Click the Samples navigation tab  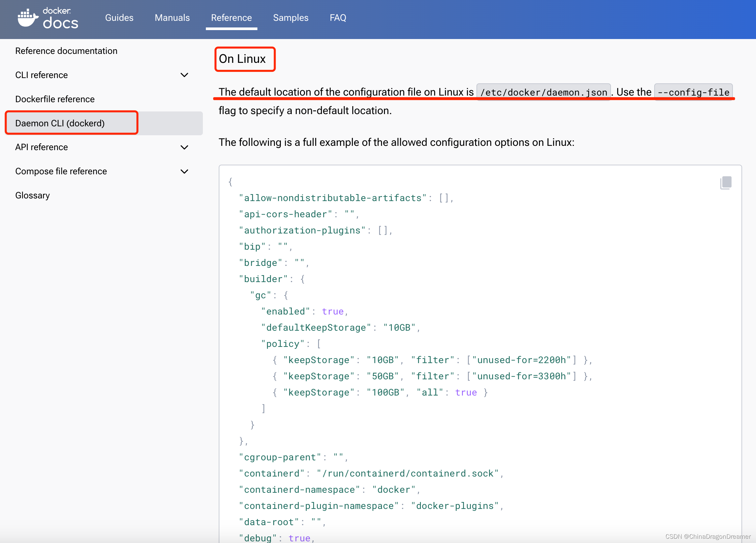pyautogui.click(x=290, y=18)
